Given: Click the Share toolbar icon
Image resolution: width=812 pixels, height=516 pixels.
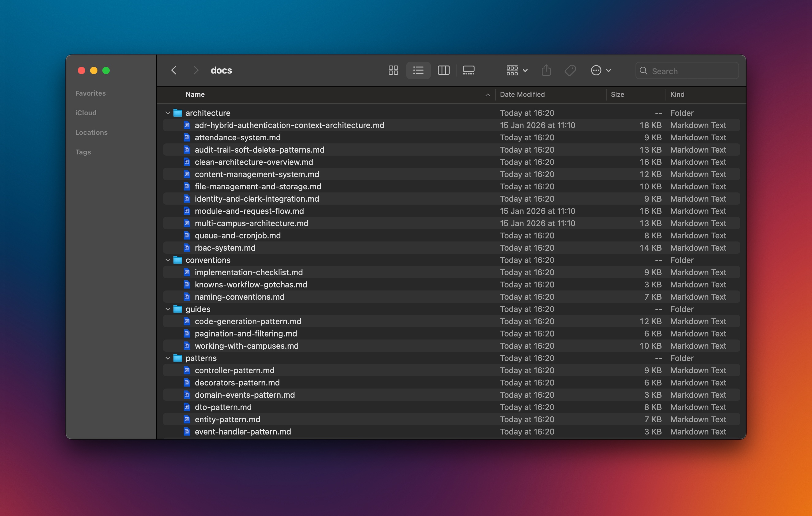Looking at the screenshot, I should 546,70.
